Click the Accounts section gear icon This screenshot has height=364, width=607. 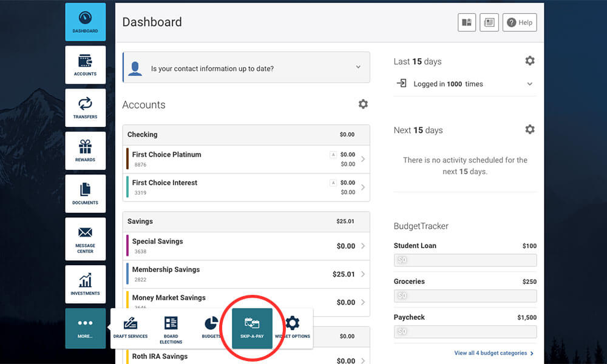point(363,104)
